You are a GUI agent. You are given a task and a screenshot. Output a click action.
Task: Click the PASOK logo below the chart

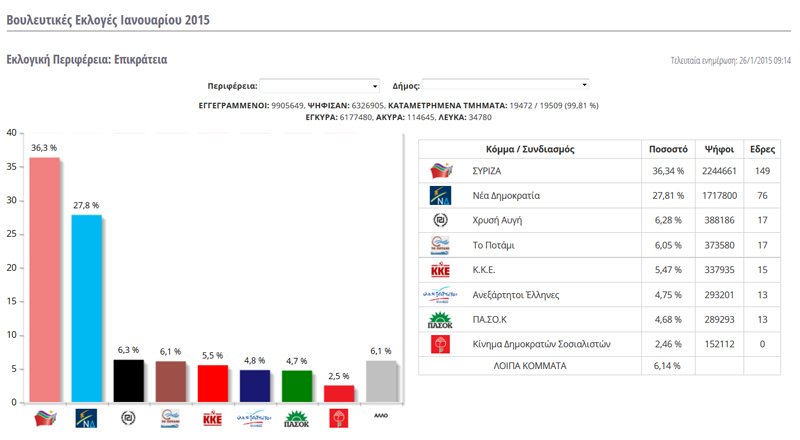click(296, 419)
